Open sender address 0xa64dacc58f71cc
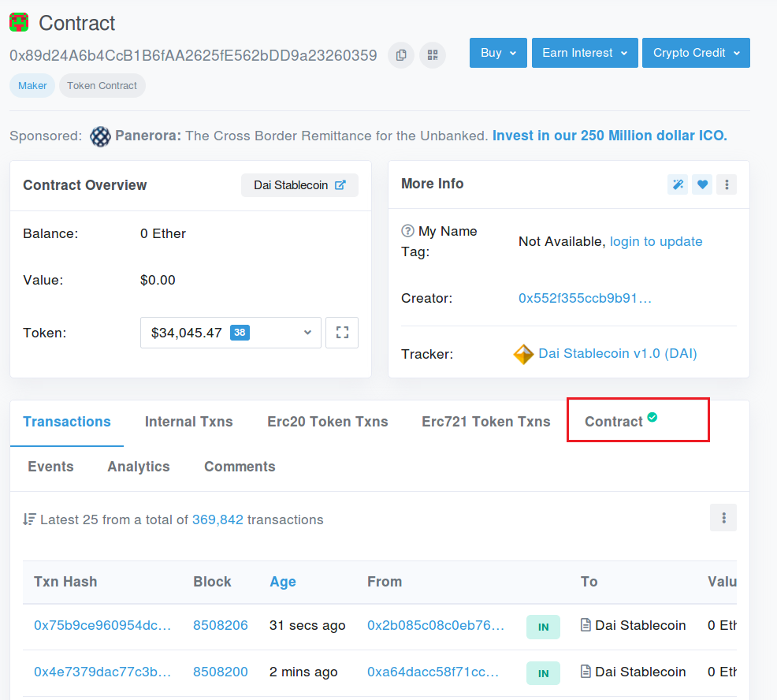The height and width of the screenshot is (700, 777). [433, 672]
